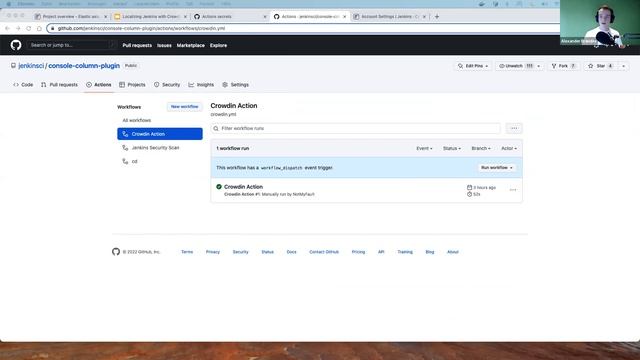Open the Crowdin Action run
The height and width of the screenshot is (360, 640).
243,187
